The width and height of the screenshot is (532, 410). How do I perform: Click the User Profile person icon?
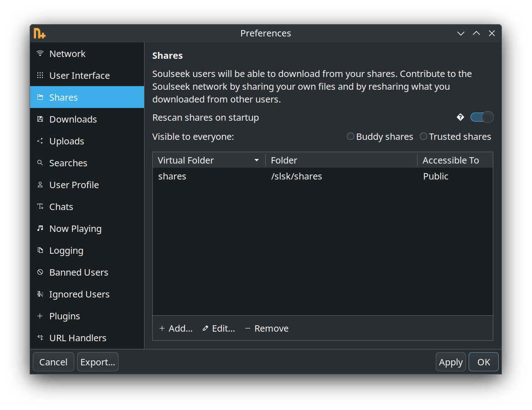click(x=40, y=185)
